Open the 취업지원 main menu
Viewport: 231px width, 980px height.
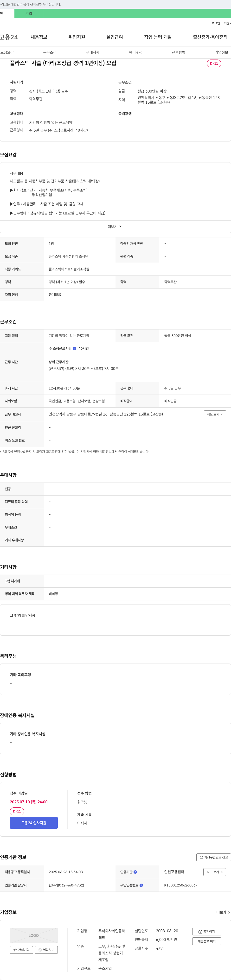coord(77,37)
